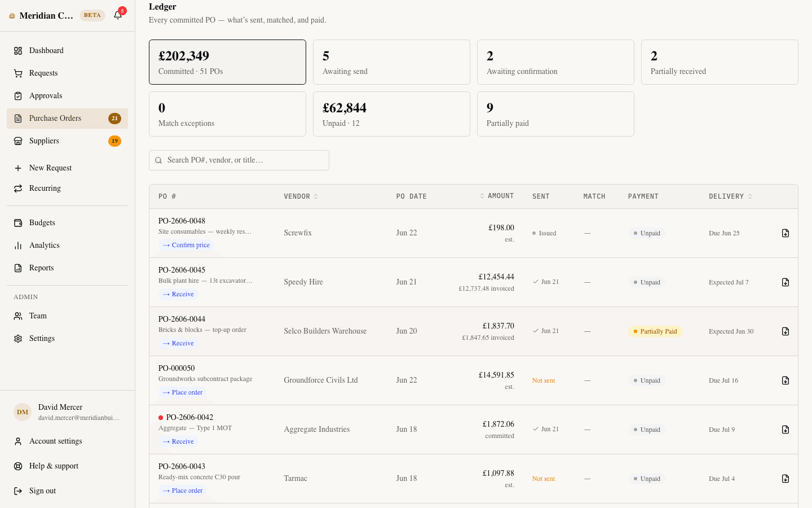
Task: Click the Recurring arrows icon
Action: coord(18,189)
